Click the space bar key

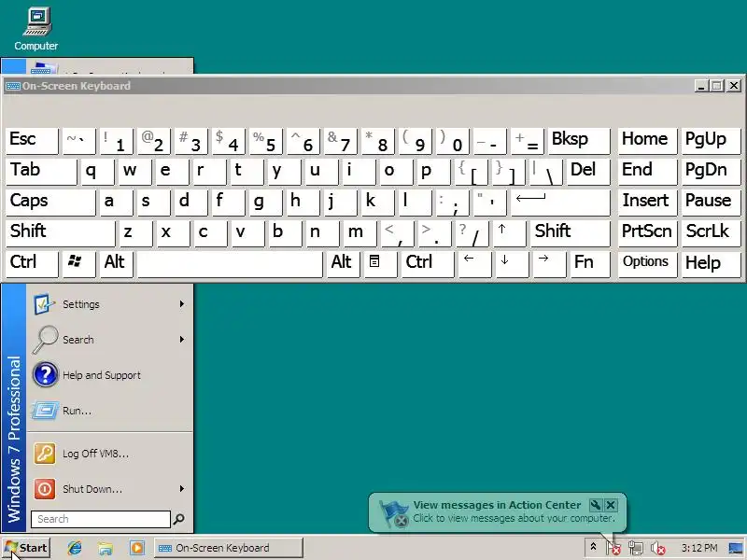(x=230, y=263)
